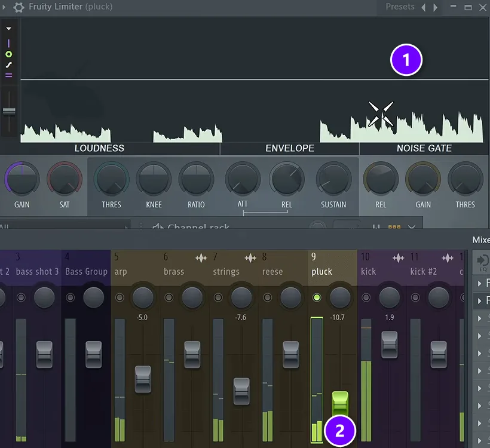Toggle the purple vertical line display icon
The image size is (490, 448).
[9, 43]
